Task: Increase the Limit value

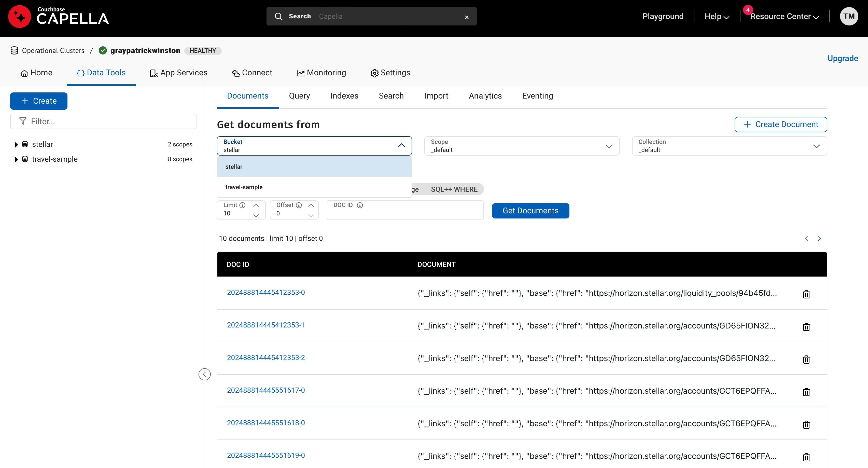Action: pos(256,205)
